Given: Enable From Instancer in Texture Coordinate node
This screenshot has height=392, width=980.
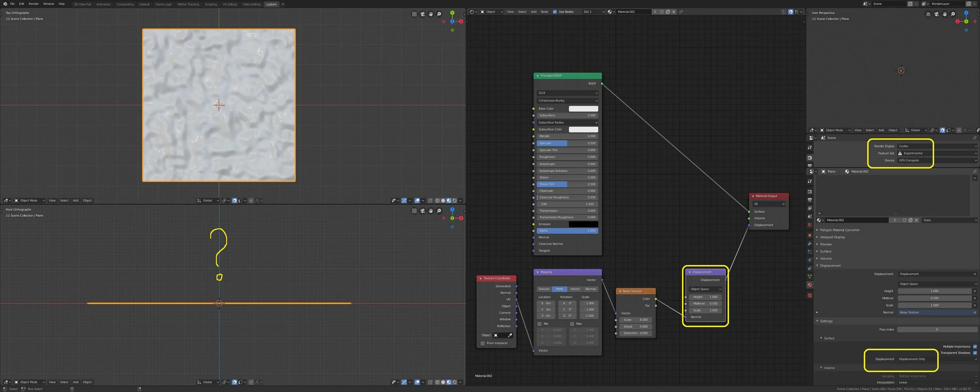Looking at the screenshot, I should pos(483,343).
